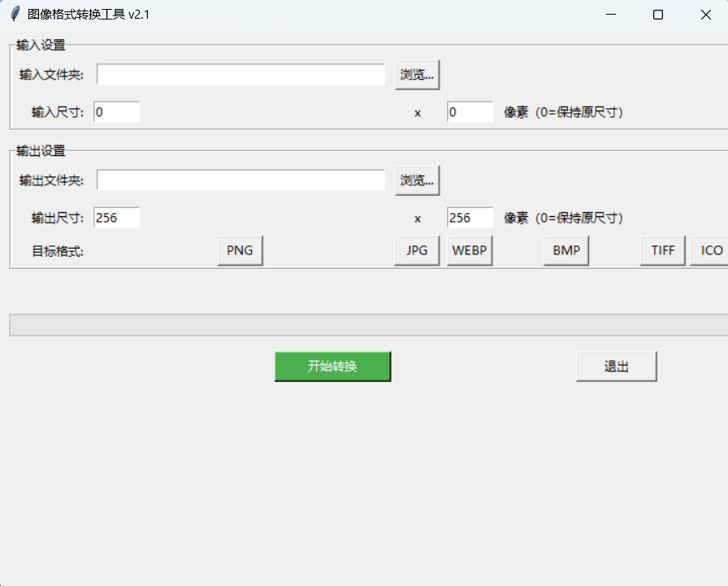Click the output folder browse button
Viewport: 728px width, 586px height.
417,180
